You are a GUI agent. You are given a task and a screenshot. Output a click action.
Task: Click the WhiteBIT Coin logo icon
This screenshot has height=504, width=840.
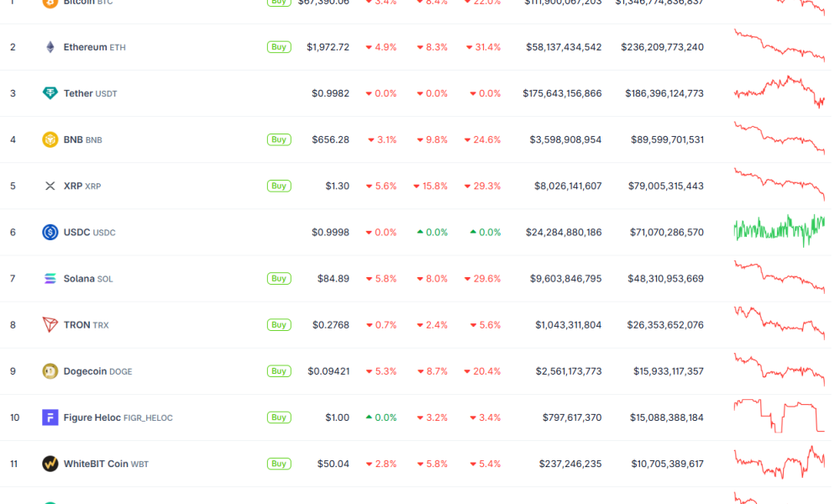50,463
